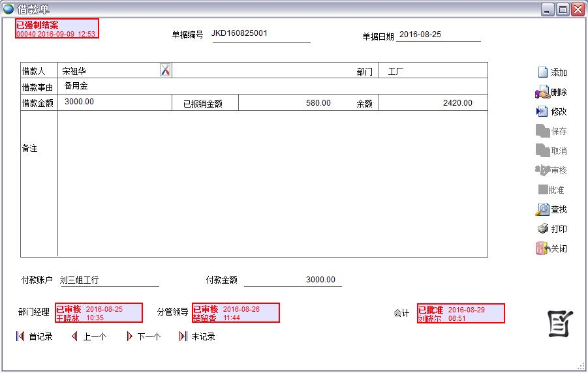Click the 单据日期 field showing 2016-08-25
The width and height of the screenshot is (588, 373).
click(438, 35)
